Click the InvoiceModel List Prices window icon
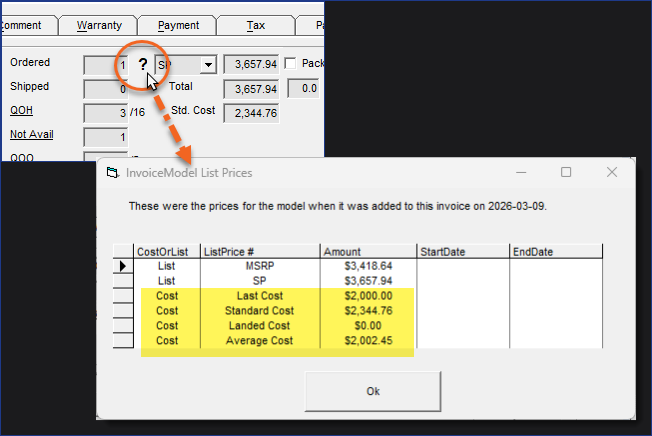 tap(112, 173)
